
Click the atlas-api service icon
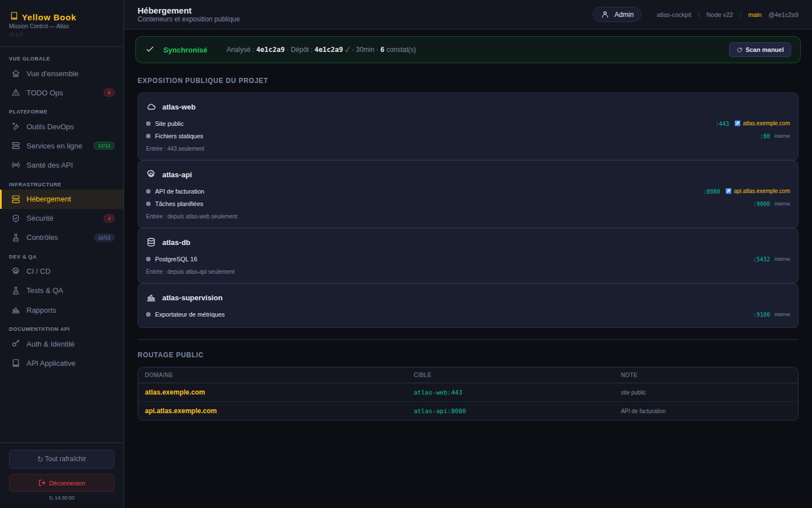pyautogui.click(x=151, y=174)
